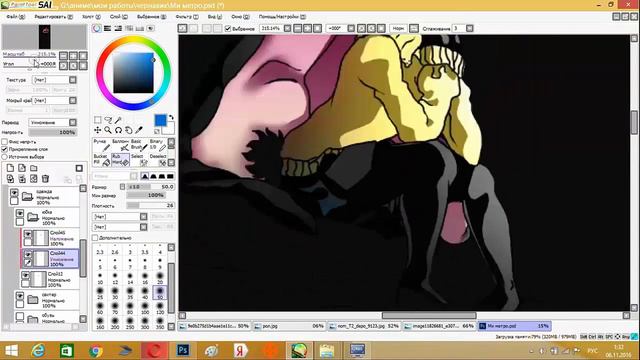
Task: Hide layer Слой12
Action: [25, 275]
